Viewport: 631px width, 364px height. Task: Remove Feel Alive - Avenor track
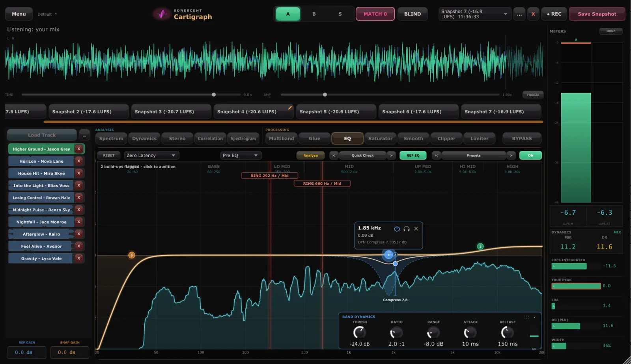coord(79,246)
